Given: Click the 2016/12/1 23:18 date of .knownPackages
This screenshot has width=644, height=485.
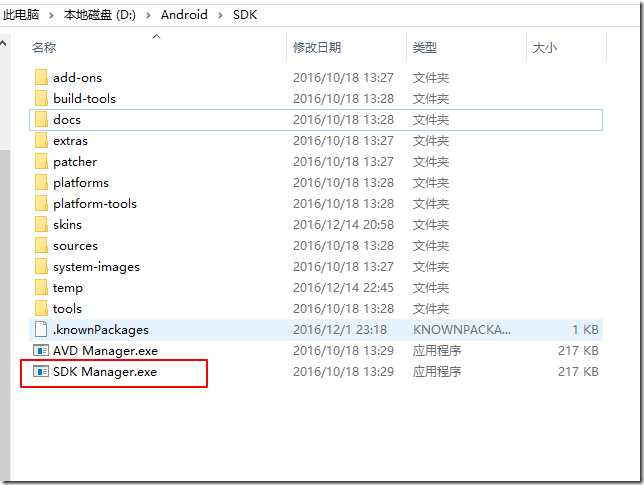Looking at the screenshot, I should tap(340, 329).
